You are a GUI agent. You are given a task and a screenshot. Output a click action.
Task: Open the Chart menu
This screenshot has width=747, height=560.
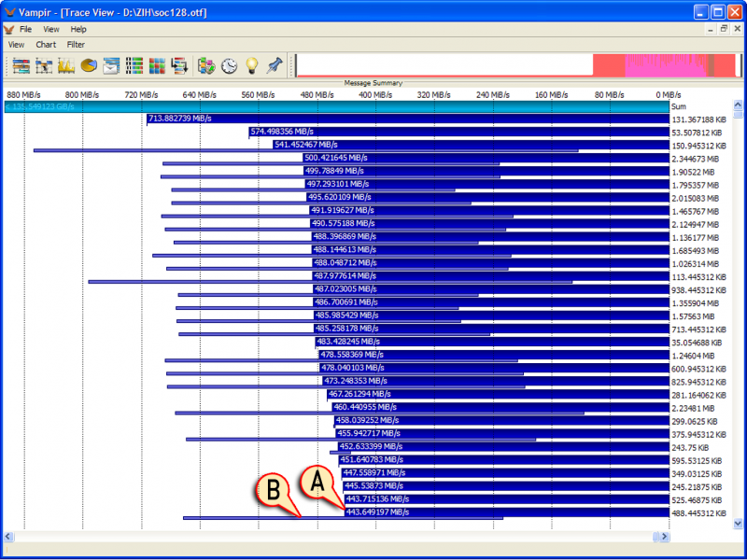pyautogui.click(x=46, y=45)
